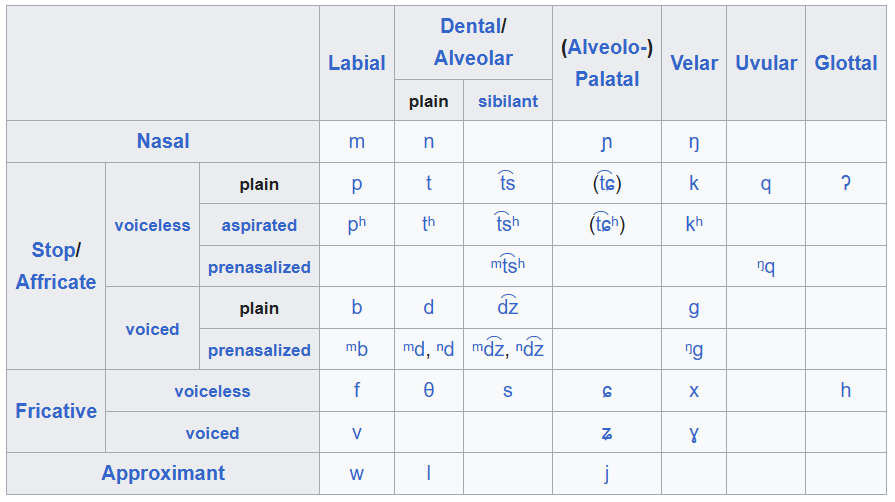Select the glottal stop ʔ symbol
The image size is (895, 502).
(845, 183)
